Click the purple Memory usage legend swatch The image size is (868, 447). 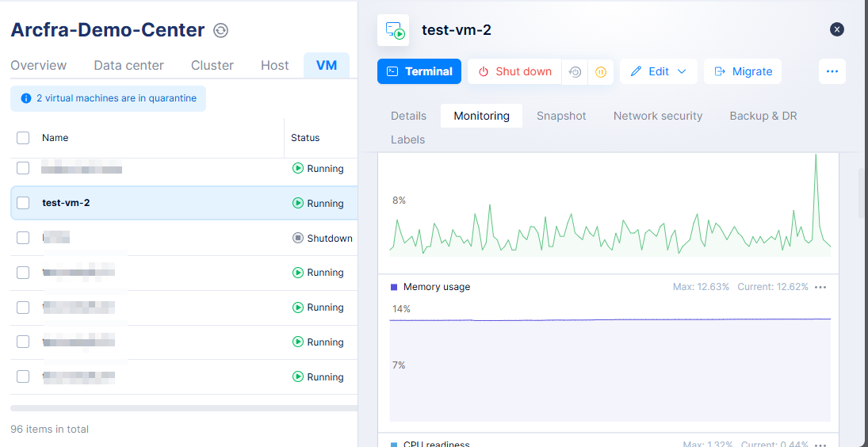click(x=394, y=287)
